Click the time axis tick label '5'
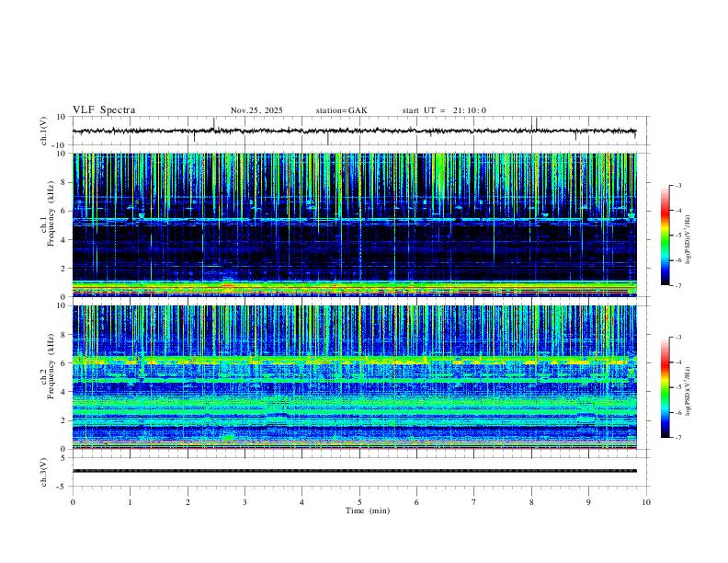Viewport: 728px width, 563px height. pos(359,502)
